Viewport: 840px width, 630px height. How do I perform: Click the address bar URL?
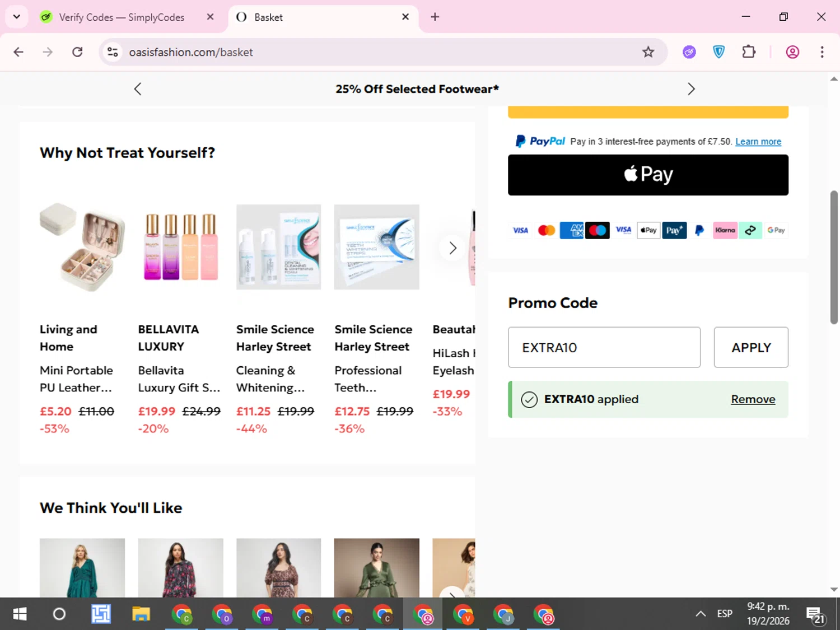point(191,52)
